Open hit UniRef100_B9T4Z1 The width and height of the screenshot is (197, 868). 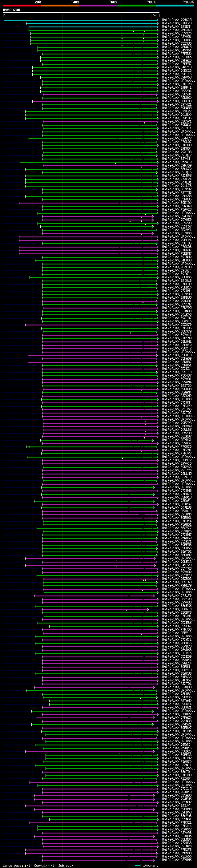click(177, 105)
